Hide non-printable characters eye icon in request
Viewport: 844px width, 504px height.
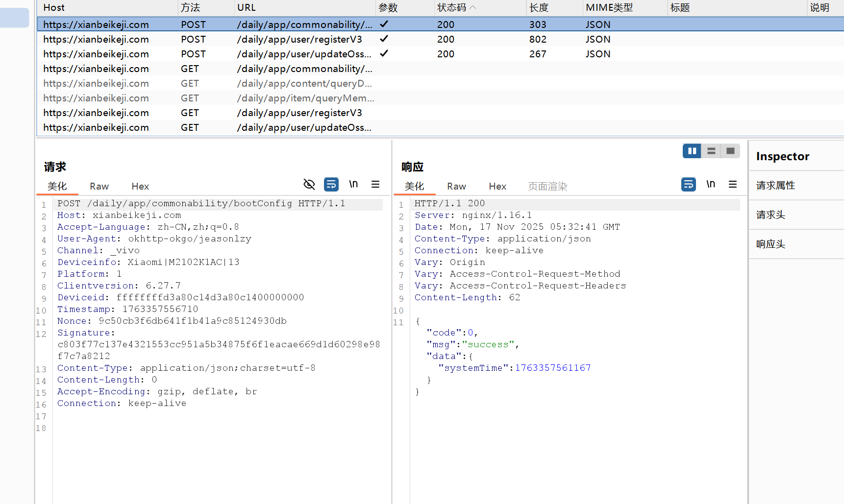(309, 184)
